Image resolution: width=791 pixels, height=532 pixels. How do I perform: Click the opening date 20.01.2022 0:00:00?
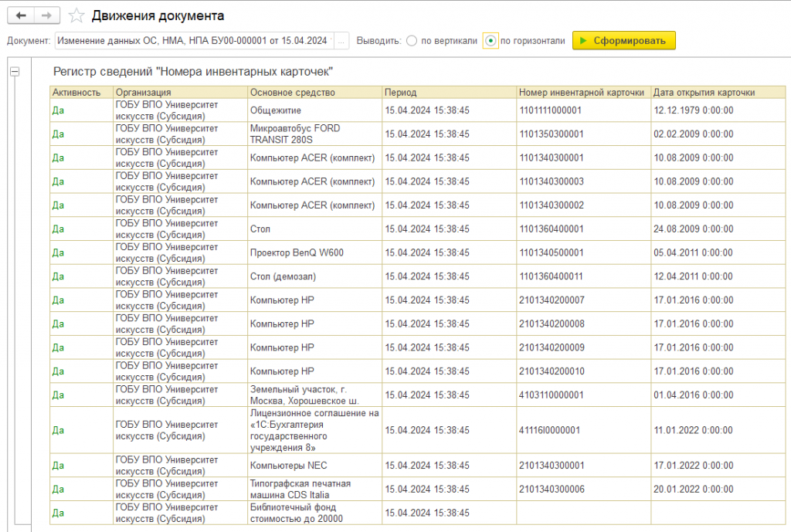point(718,489)
